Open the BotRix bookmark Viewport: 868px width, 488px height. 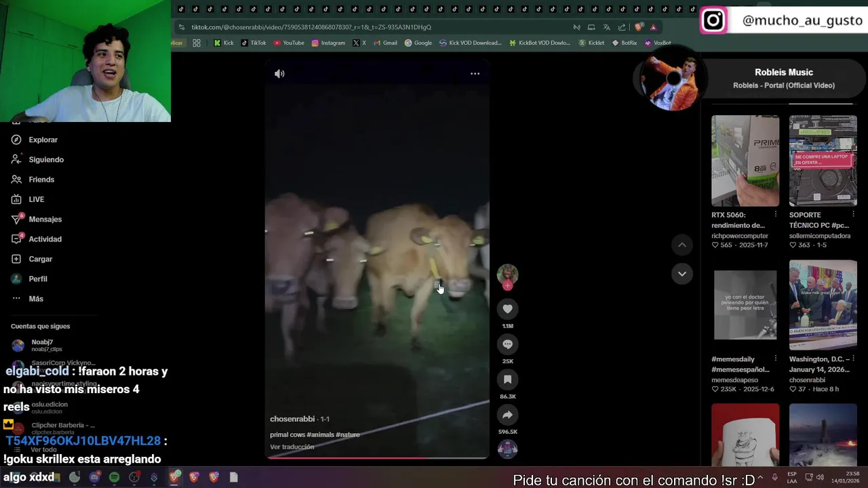[x=625, y=43]
